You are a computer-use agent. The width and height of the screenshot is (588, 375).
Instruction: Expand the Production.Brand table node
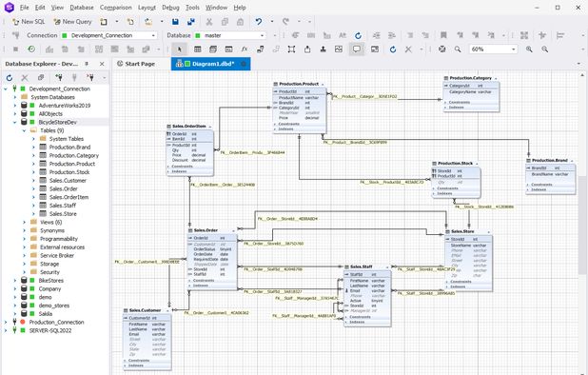(x=33, y=147)
